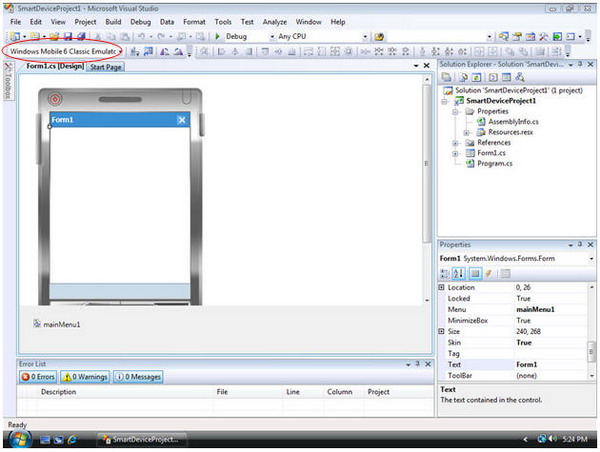The image size is (600, 452).
Task: Open Properties Window icon in main toolbar
Action: coord(517,37)
